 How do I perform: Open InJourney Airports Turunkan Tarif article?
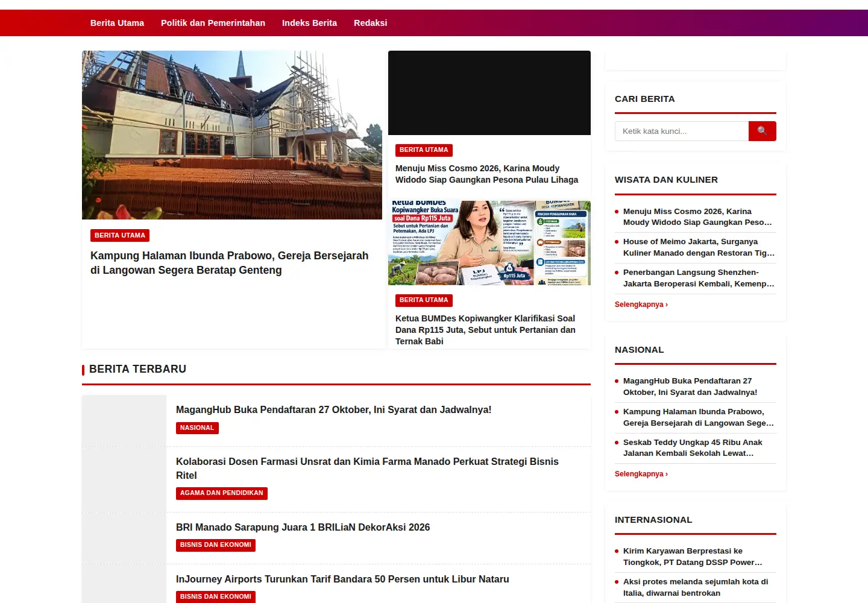coord(342,579)
